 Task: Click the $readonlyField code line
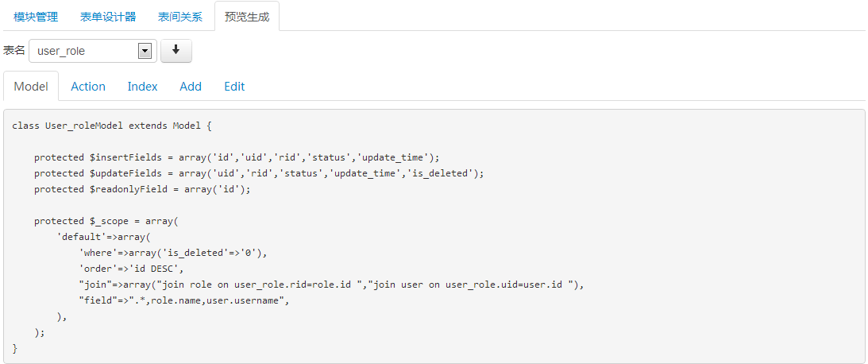coord(142,189)
